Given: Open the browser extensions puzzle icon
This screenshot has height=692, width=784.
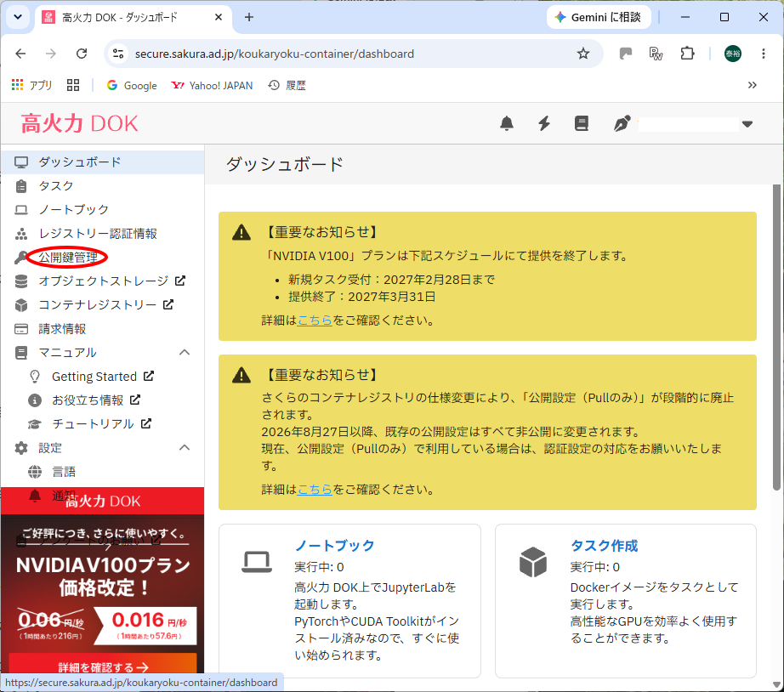Looking at the screenshot, I should (x=688, y=54).
